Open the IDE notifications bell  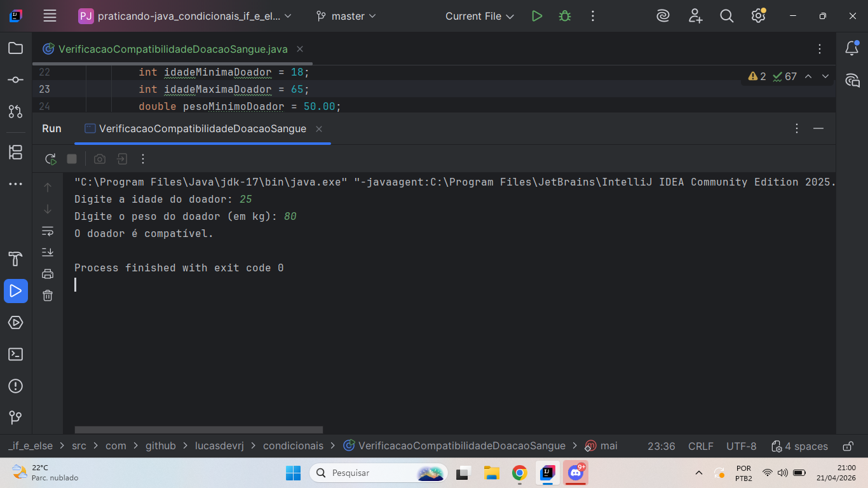pyautogui.click(x=851, y=48)
